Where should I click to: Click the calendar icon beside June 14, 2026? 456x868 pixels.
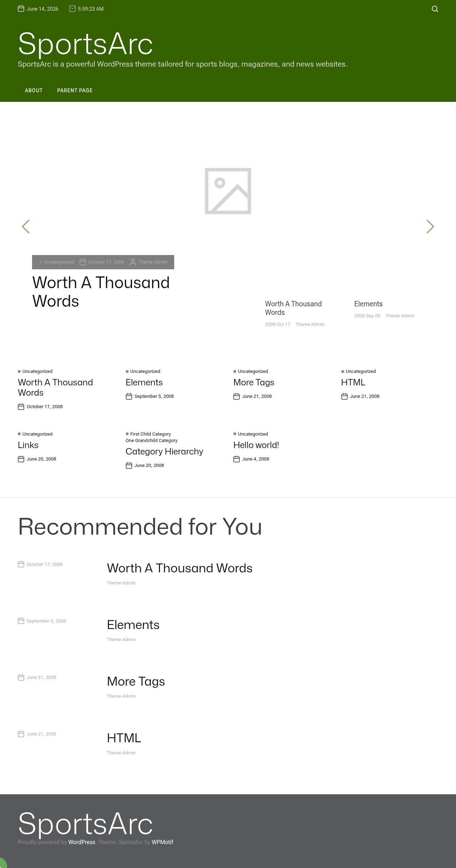tap(21, 9)
